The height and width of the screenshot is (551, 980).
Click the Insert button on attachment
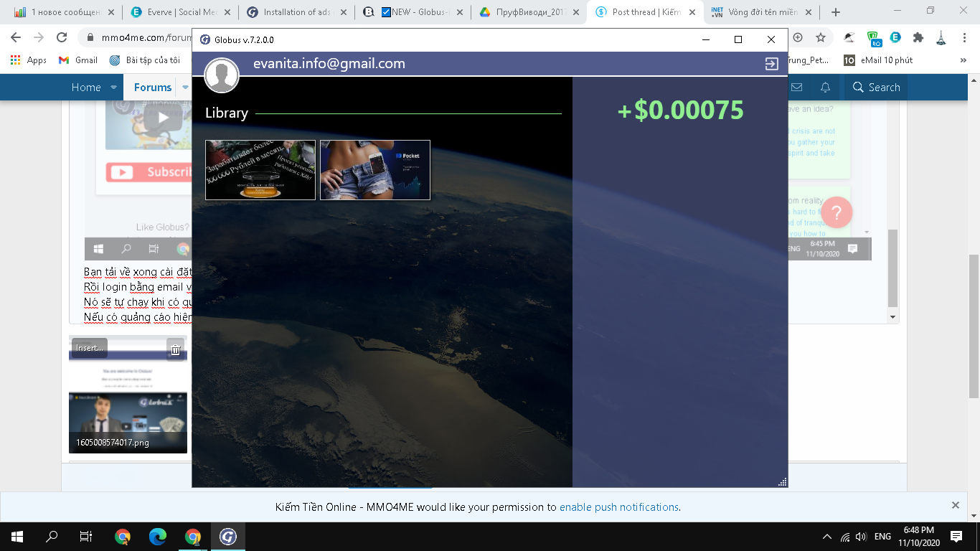pyautogui.click(x=90, y=348)
